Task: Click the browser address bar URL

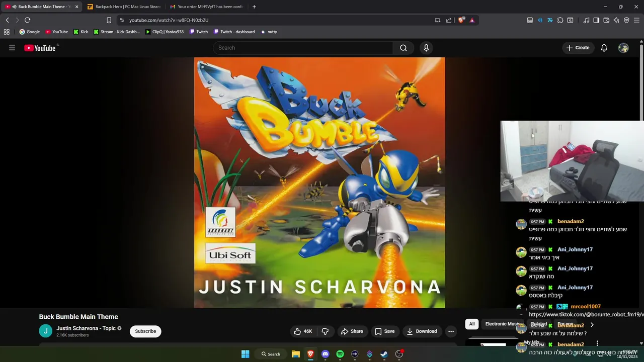Action: point(169,20)
